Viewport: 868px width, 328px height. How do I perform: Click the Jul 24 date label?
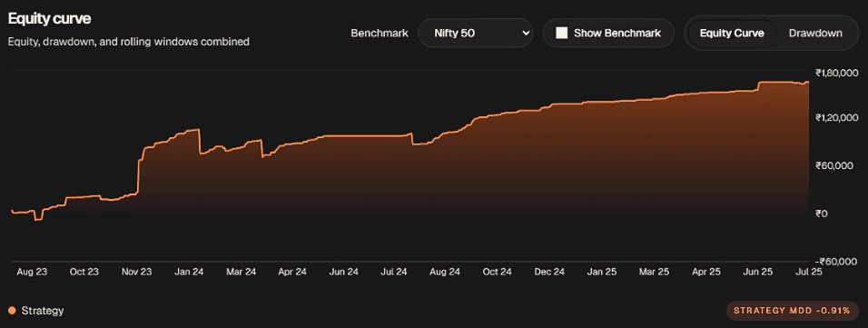click(x=395, y=272)
